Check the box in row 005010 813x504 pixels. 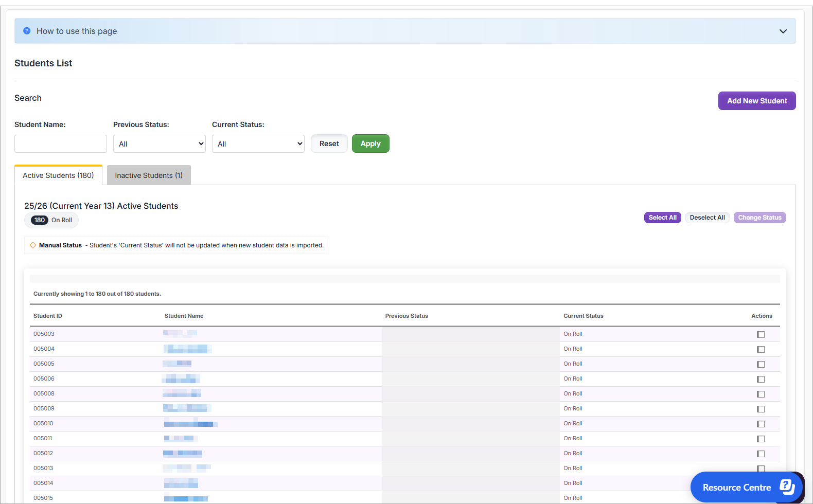(x=761, y=424)
